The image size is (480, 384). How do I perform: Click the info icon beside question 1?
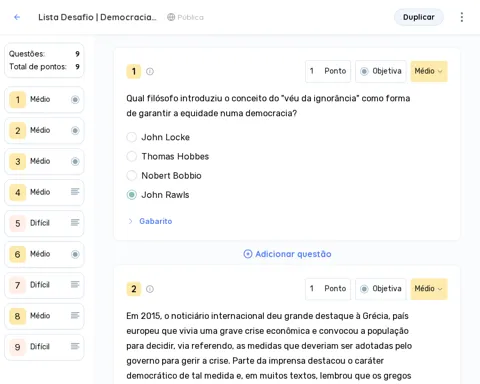150,71
